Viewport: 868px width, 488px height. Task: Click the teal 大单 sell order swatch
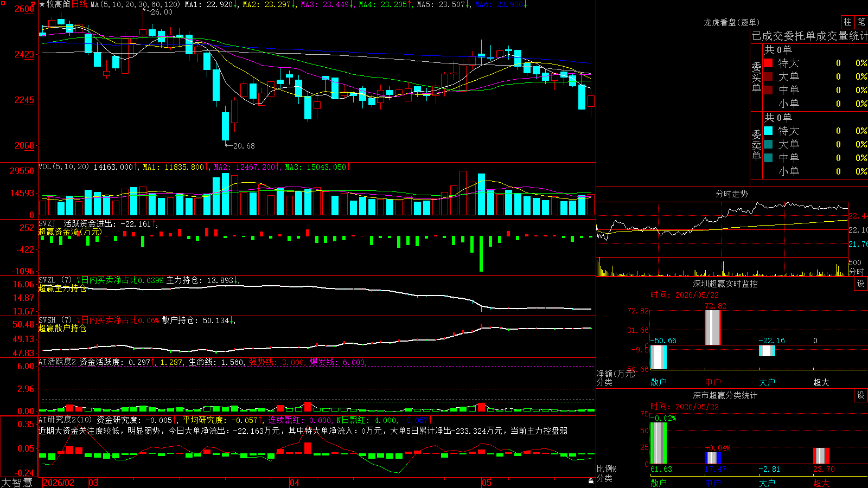[768, 144]
